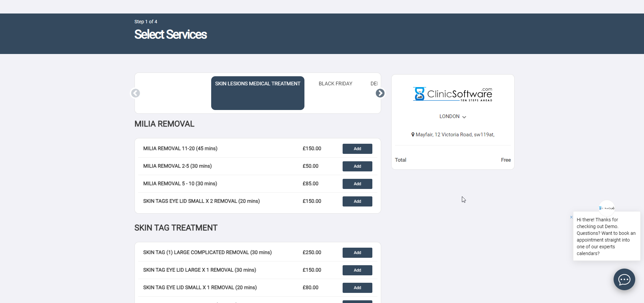Click the previous category carousel arrow
The height and width of the screenshot is (303, 644).
pos(135,93)
